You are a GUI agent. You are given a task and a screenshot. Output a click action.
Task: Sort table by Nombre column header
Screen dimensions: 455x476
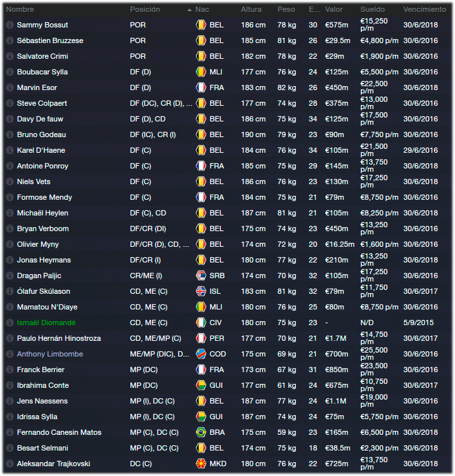[20, 9]
